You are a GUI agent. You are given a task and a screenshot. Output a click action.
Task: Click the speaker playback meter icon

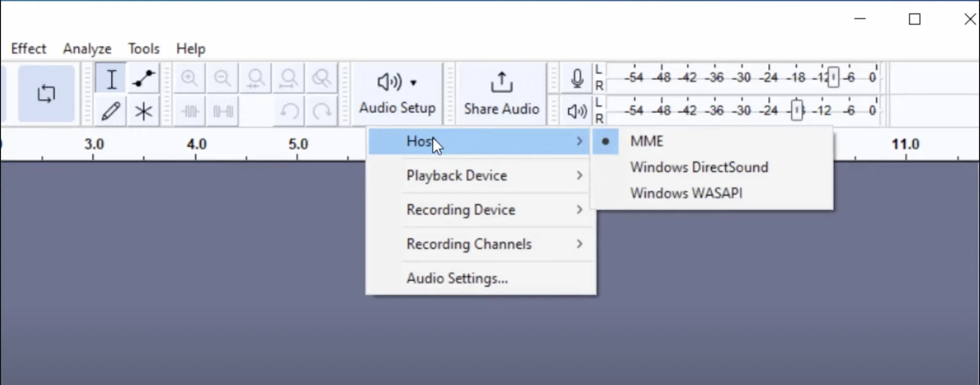coord(577,111)
